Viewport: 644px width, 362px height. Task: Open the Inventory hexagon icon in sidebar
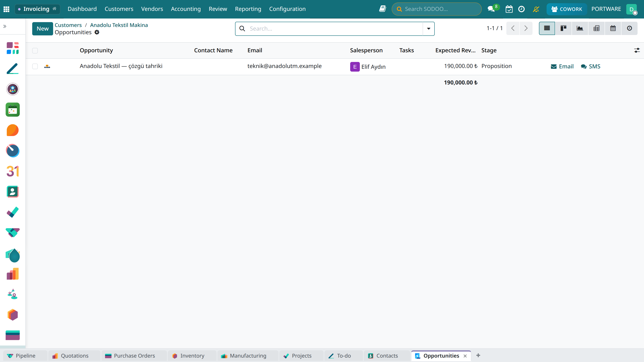coord(12,315)
